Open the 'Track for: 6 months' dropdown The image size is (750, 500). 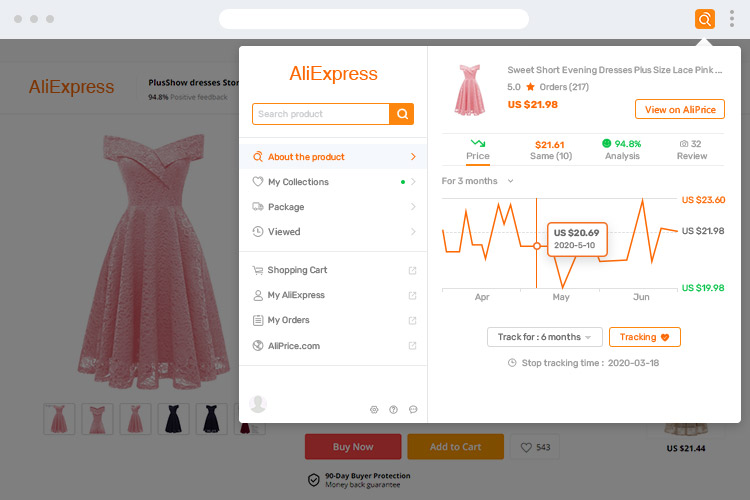tap(545, 337)
